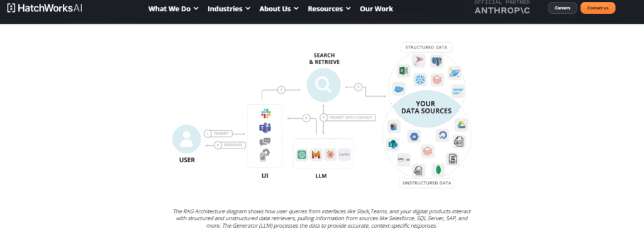Click the Microsoft Teams icon
This screenshot has width=644, height=234.
265,128
